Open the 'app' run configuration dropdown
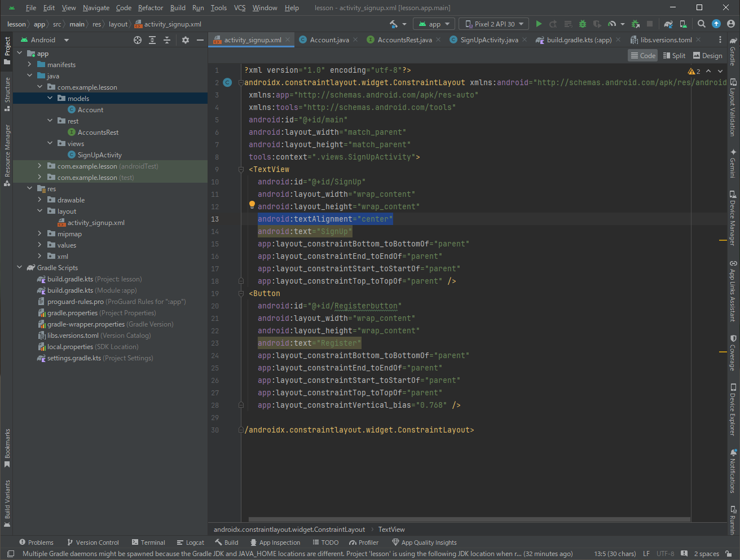The height and width of the screenshot is (560, 740). 434,24
